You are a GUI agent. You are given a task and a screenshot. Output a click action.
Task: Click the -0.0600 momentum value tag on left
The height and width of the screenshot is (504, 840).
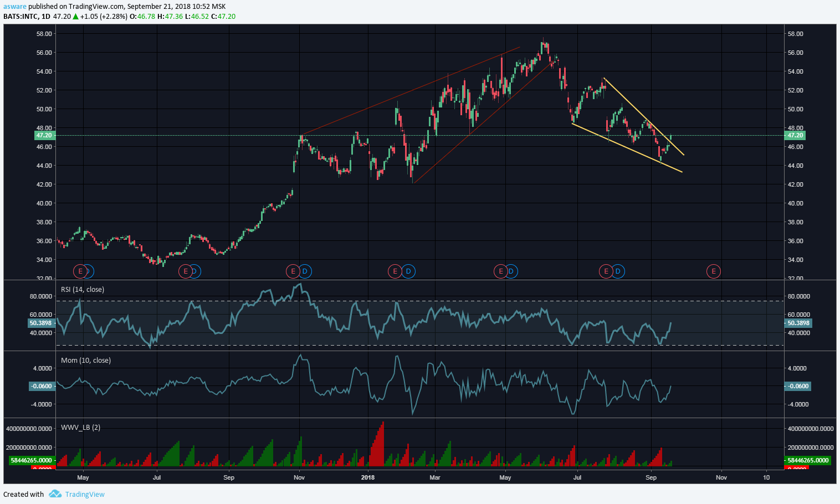coord(41,386)
